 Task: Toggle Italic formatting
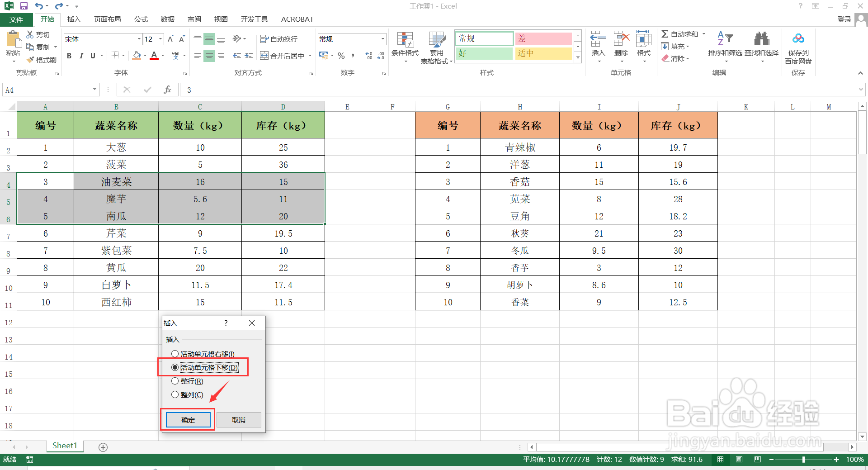[81, 56]
